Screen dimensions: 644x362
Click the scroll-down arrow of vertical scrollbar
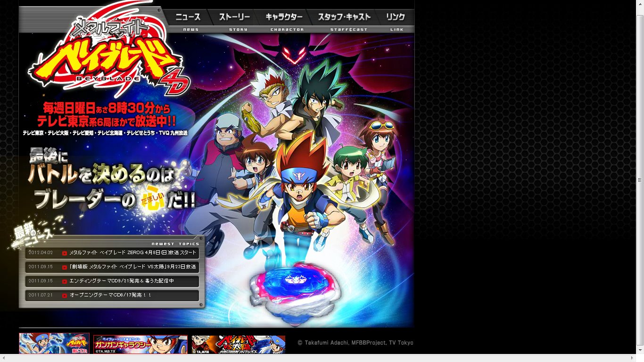click(640, 351)
